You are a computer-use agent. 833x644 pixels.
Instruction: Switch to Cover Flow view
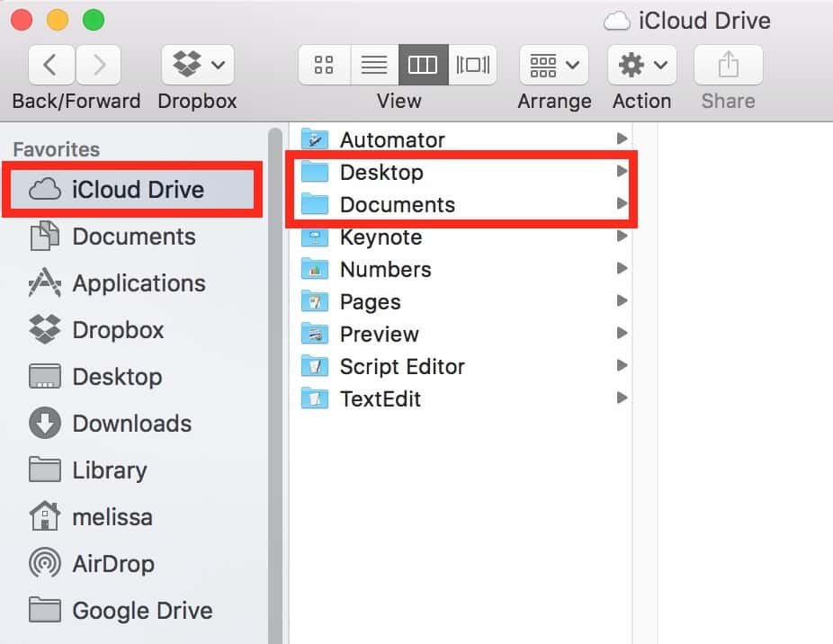(x=471, y=65)
